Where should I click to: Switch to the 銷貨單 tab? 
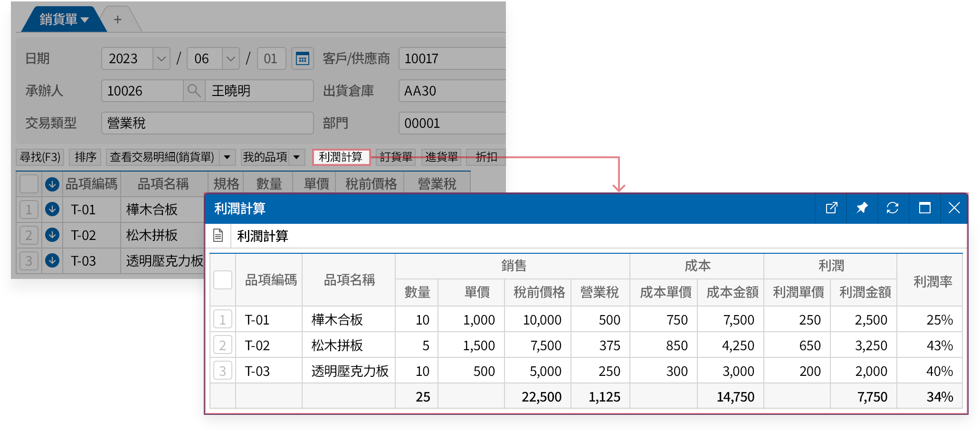pyautogui.click(x=57, y=19)
